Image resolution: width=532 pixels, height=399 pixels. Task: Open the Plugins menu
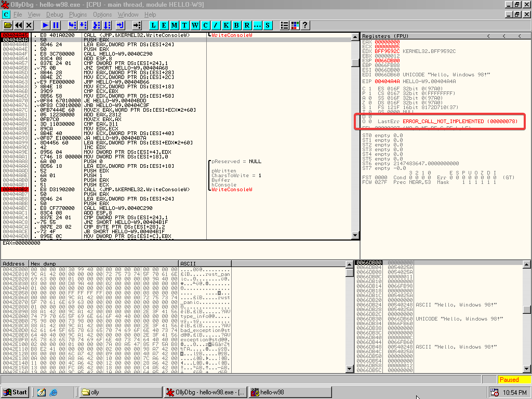(78, 15)
